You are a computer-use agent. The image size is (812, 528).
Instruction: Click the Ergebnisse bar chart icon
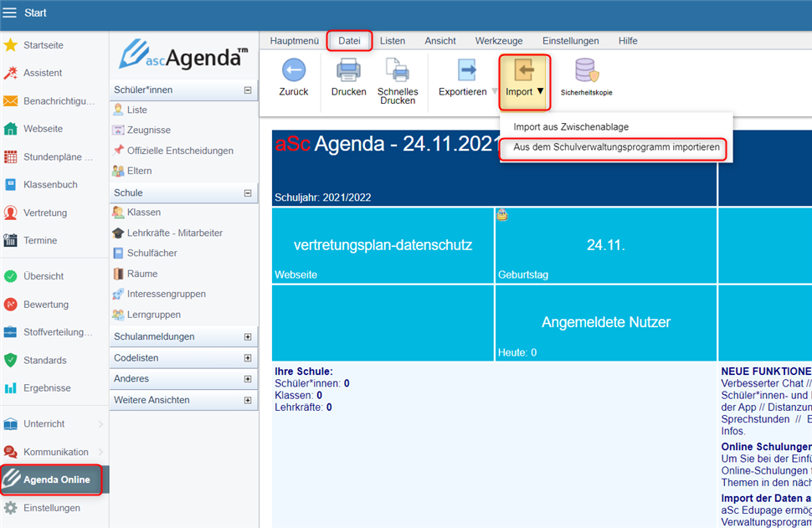pos(10,387)
